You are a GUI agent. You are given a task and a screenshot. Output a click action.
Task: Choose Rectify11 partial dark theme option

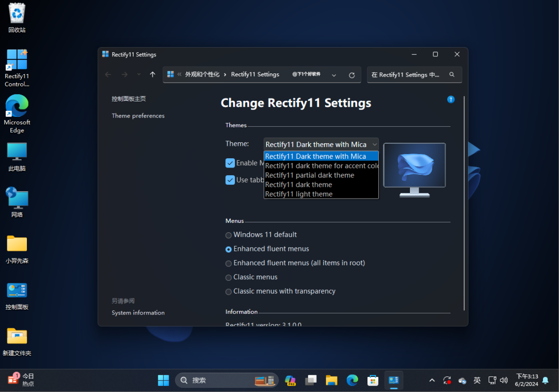tap(310, 175)
